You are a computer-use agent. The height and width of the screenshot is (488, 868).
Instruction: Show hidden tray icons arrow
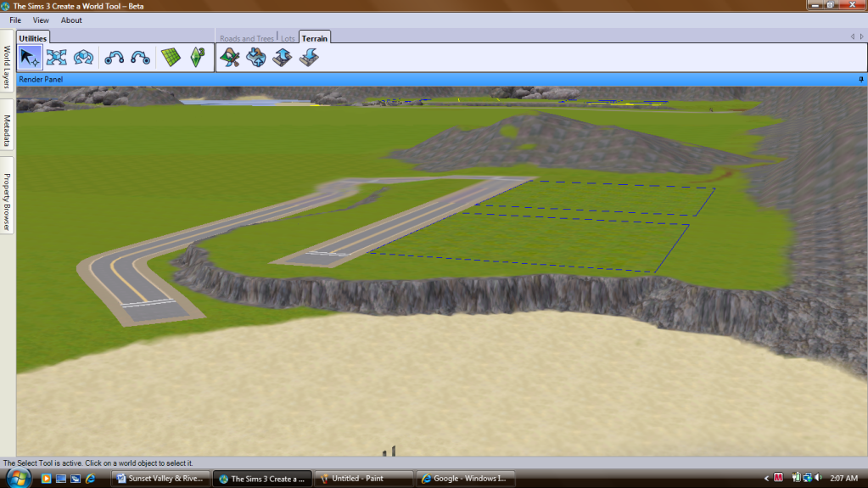767,478
